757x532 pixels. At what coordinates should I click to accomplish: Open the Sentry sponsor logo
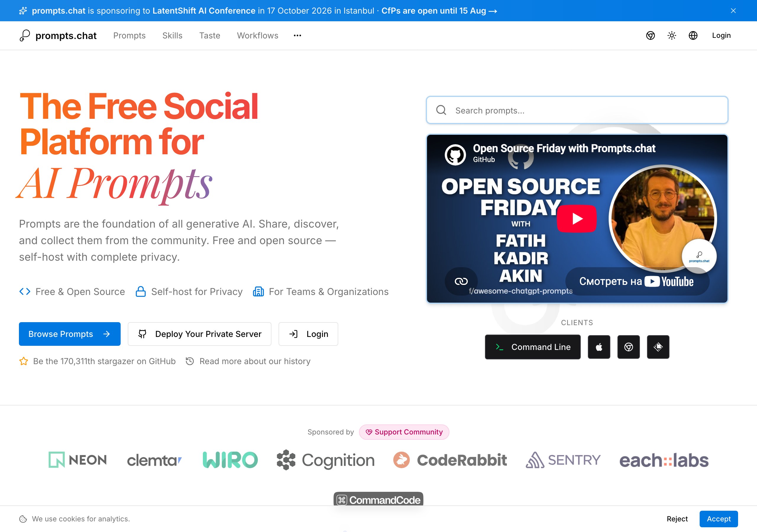click(563, 460)
